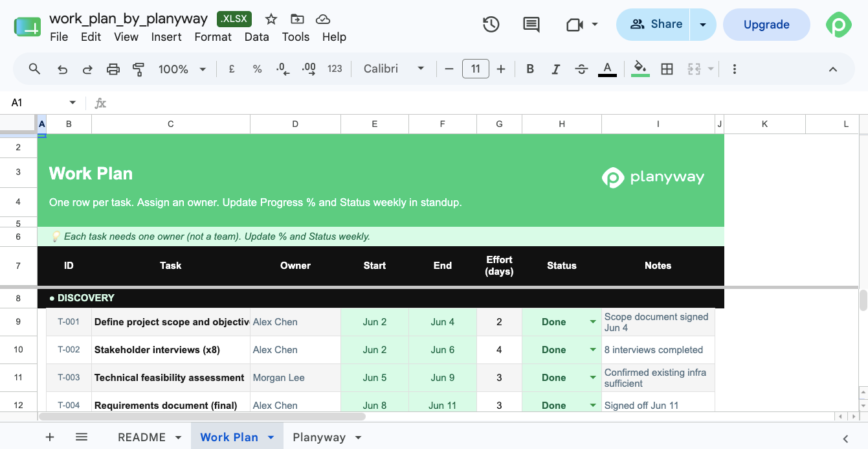The width and height of the screenshot is (868, 449).
Task: Open borders options
Action: click(x=667, y=69)
